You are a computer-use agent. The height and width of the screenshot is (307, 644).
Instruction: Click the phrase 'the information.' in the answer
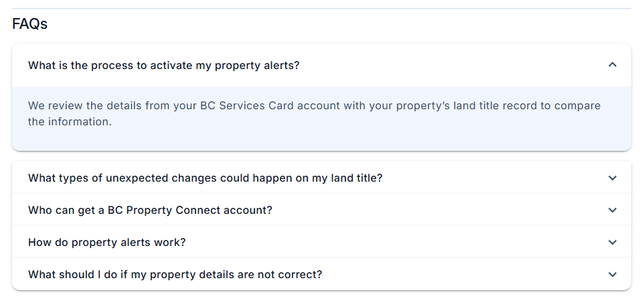[x=70, y=122]
